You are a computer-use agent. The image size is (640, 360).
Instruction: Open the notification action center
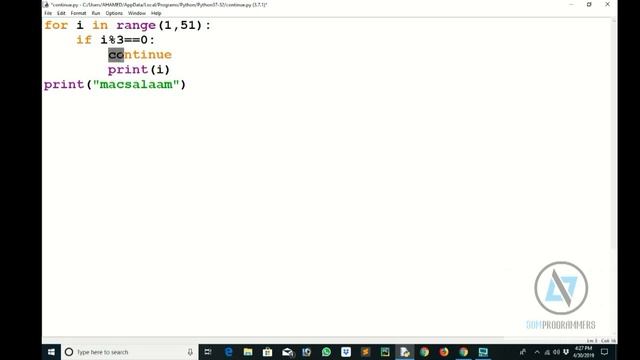(604, 352)
